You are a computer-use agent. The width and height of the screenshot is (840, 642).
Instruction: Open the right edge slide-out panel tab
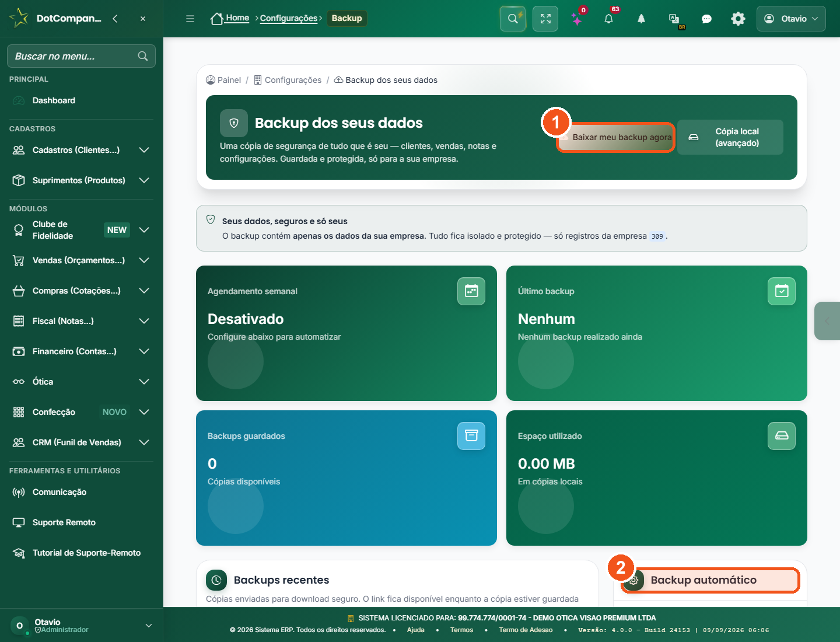point(827,321)
